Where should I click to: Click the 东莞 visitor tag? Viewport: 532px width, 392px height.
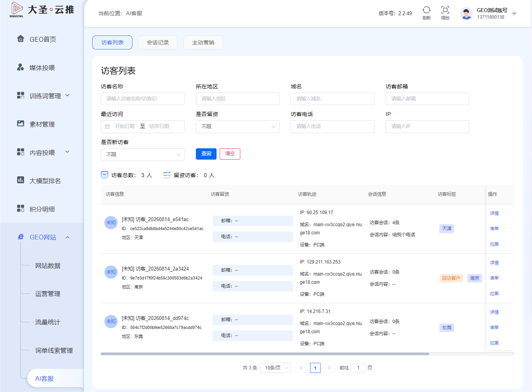point(447,327)
